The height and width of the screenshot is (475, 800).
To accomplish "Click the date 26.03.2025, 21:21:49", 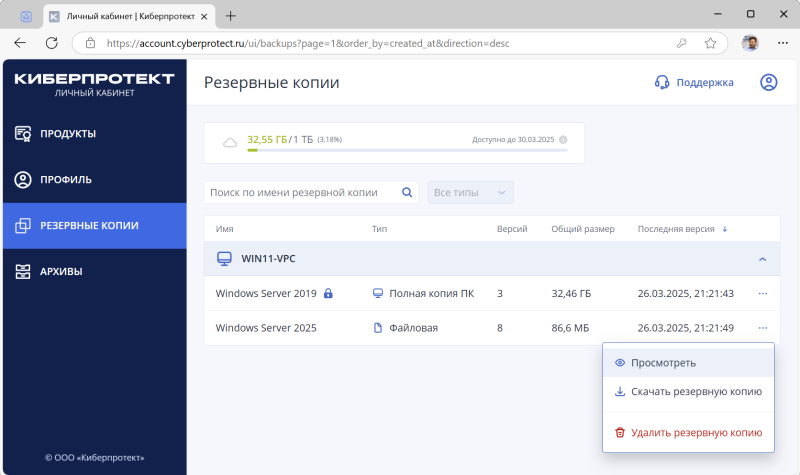I will [x=686, y=328].
